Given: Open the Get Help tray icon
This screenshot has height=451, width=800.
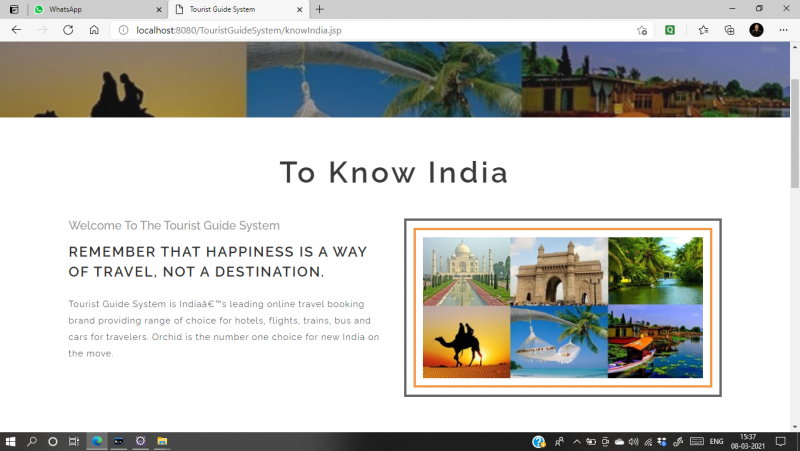Looking at the screenshot, I should point(539,442).
